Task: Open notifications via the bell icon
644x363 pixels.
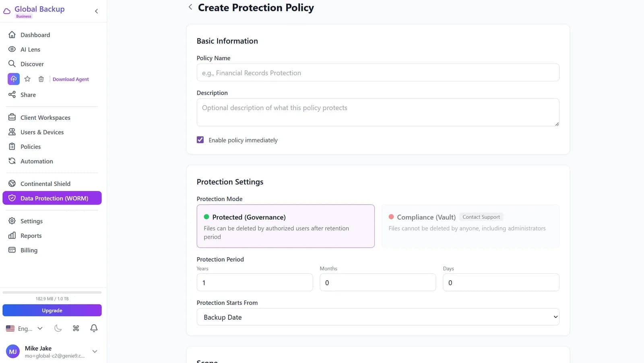Action: click(93, 328)
